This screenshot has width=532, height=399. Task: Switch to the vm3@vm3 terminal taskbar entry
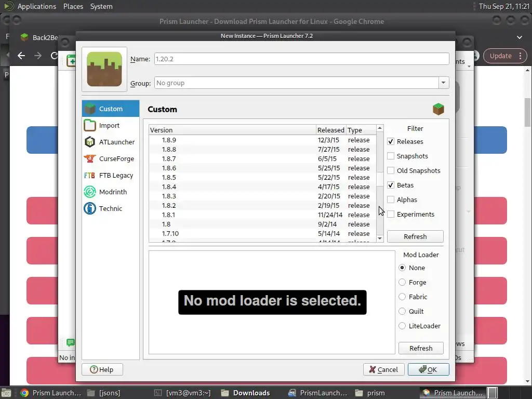pos(182,393)
